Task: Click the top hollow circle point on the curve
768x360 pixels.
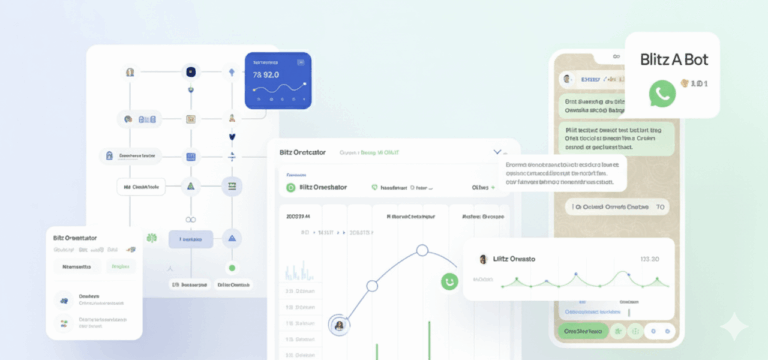Action: point(422,251)
